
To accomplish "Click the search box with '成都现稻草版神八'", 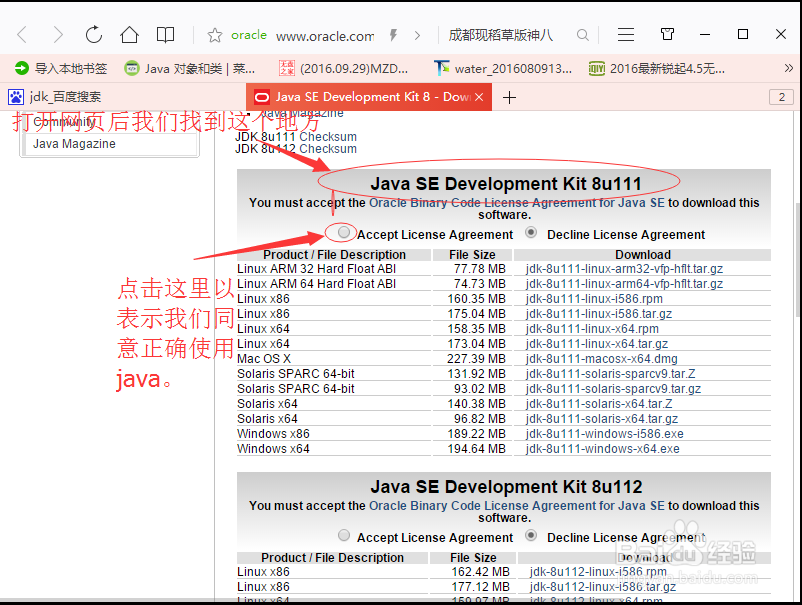I will pos(500,35).
